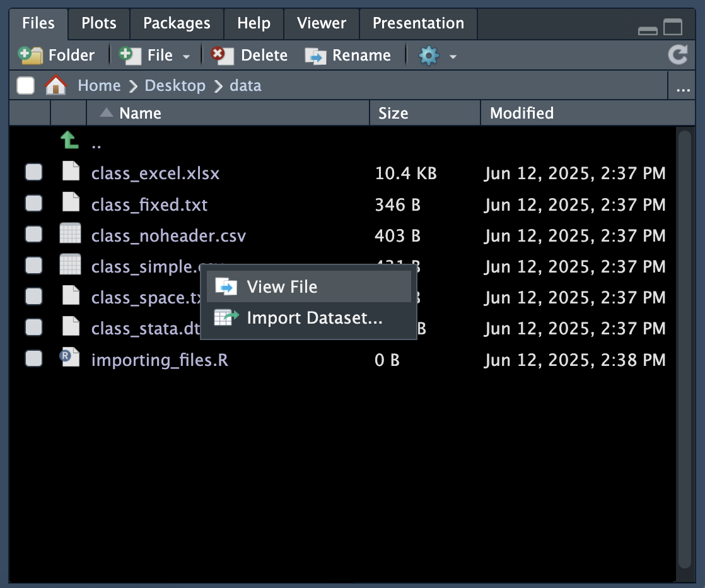Viewport: 705px width, 588px height.
Task: Click the New Folder icon
Action: [x=30, y=56]
